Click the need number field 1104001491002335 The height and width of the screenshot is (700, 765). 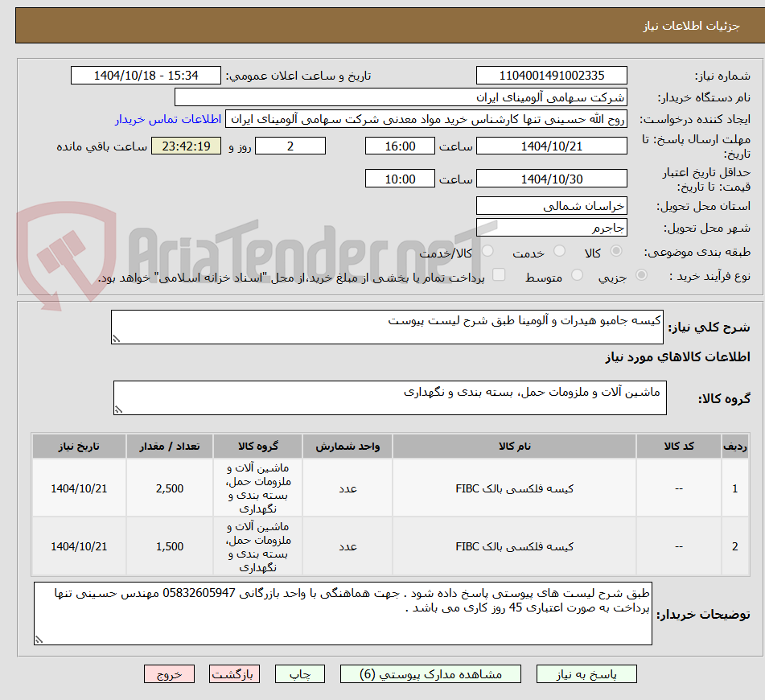pos(551,76)
